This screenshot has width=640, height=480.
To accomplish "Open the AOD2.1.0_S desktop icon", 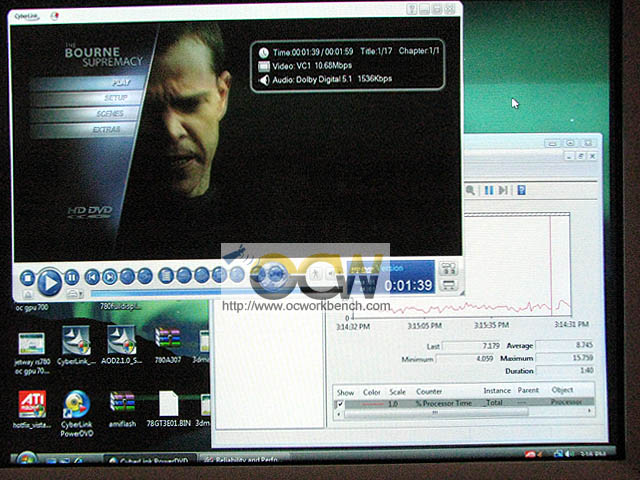I will tap(121, 345).
